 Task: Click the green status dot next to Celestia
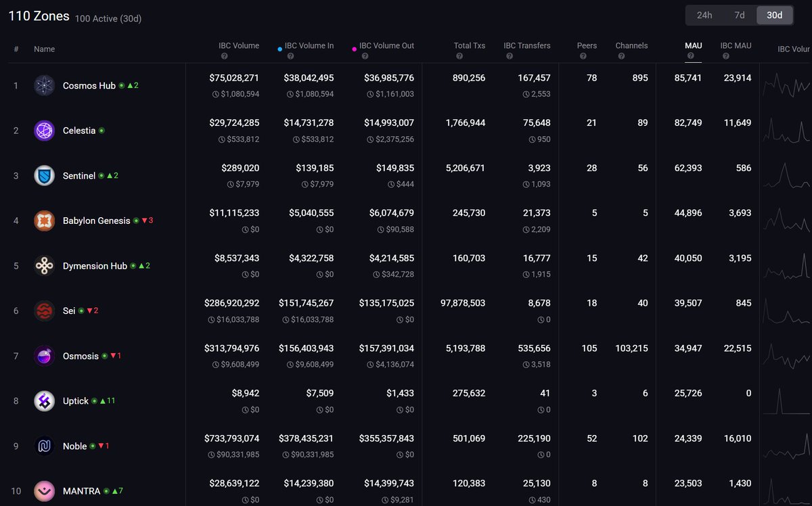click(101, 131)
